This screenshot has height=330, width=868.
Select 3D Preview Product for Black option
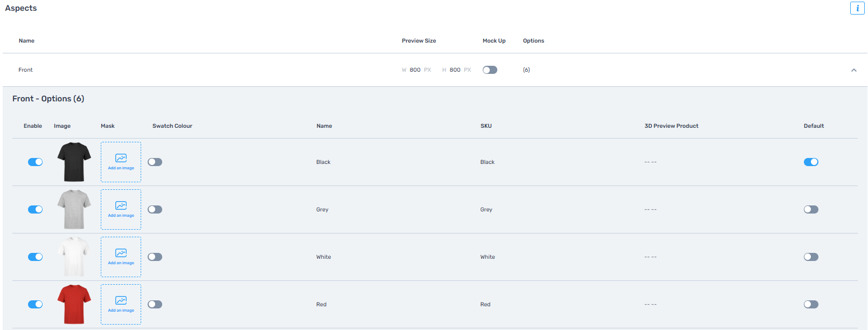[x=650, y=162]
